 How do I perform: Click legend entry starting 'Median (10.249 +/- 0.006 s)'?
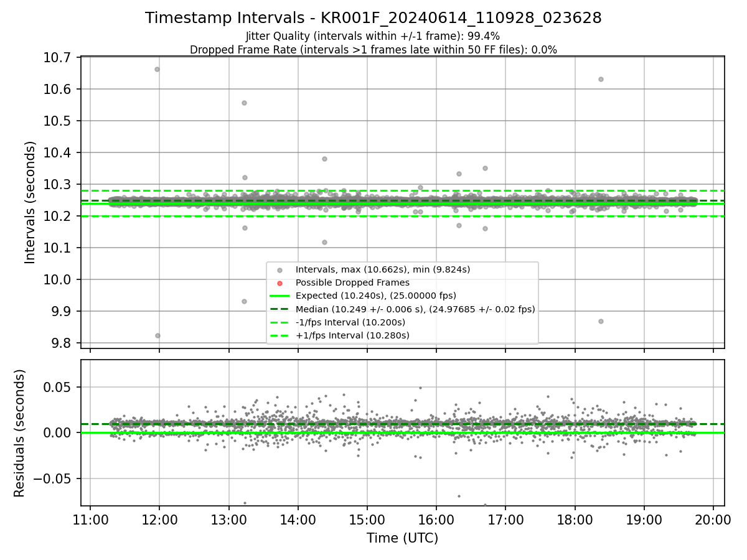tap(415, 309)
